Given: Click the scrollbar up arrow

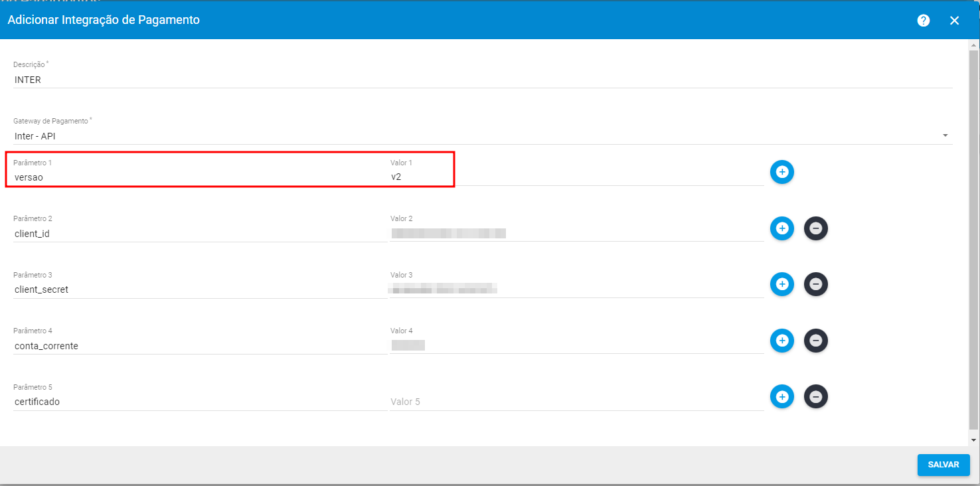Looking at the screenshot, I should click(974, 44).
